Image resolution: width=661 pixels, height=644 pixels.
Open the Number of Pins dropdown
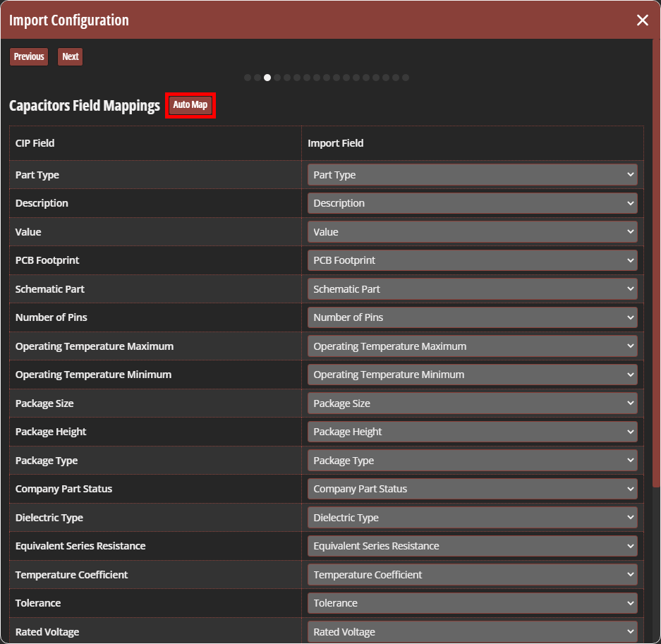pos(471,317)
